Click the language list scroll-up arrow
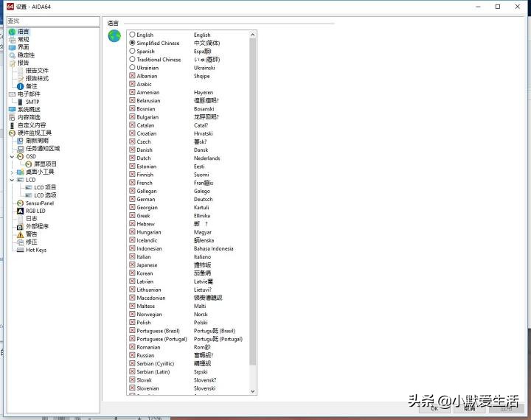 (253, 35)
